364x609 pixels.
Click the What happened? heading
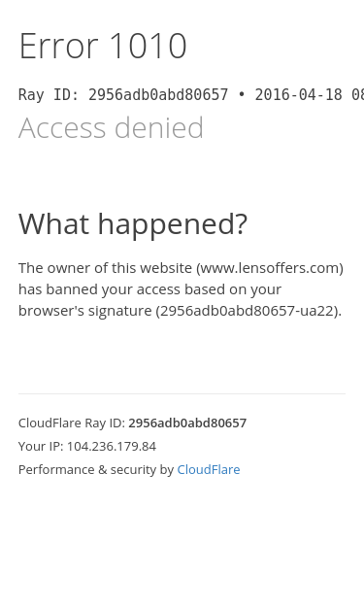[x=133, y=224]
